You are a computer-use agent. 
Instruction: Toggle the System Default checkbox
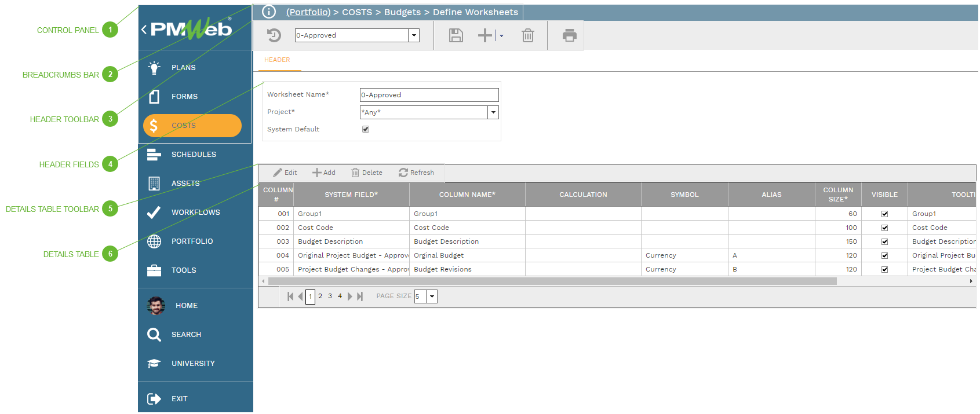point(366,129)
